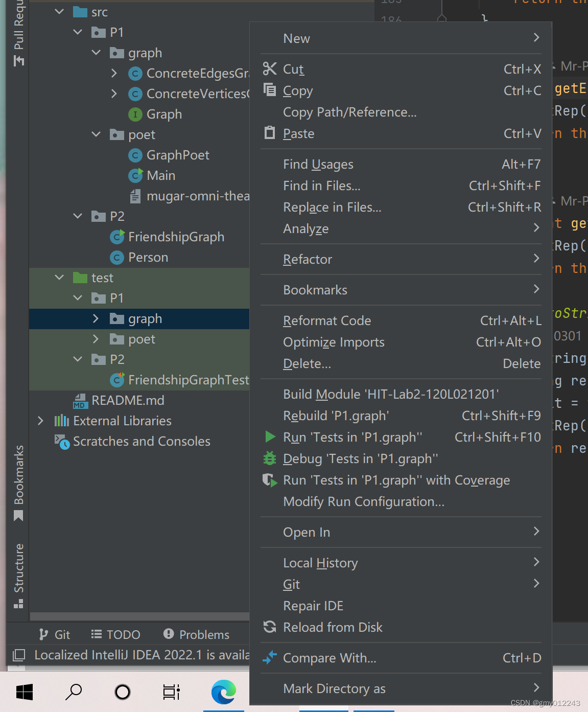588x712 pixels.
Task: Collapse the poet package under src
Action: (96, 134)
